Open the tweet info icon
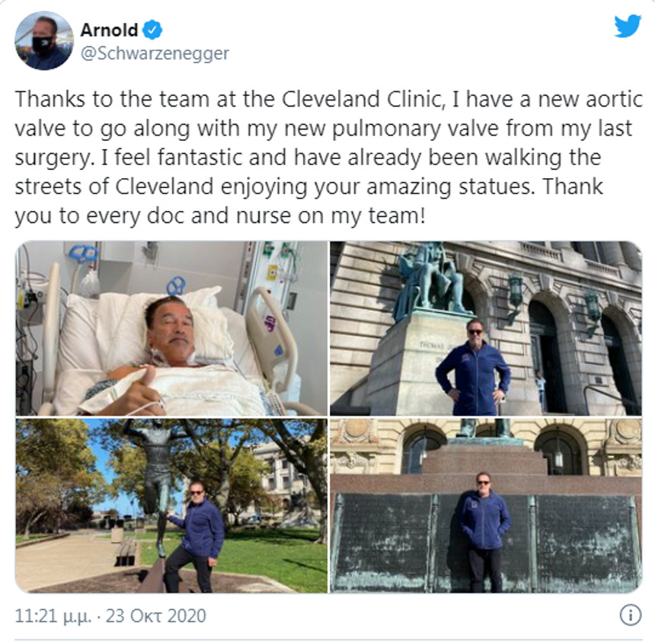The image size is (655, 644). click(631, 615)
